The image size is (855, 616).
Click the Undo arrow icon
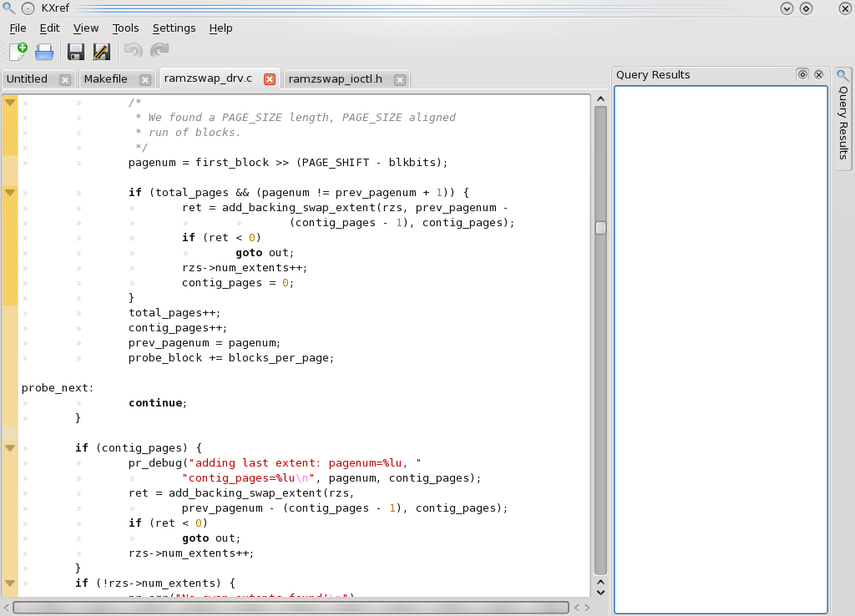(133, 51)
